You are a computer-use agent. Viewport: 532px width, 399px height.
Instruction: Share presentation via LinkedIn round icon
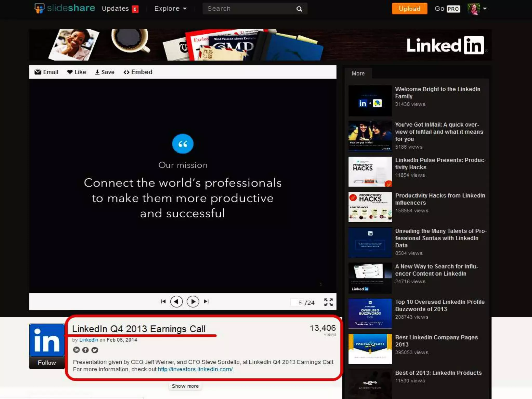[76, 350]
